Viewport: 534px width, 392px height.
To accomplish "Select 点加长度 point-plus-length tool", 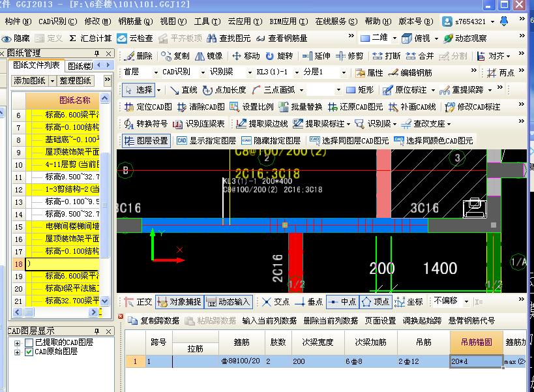I will [224, 90].
